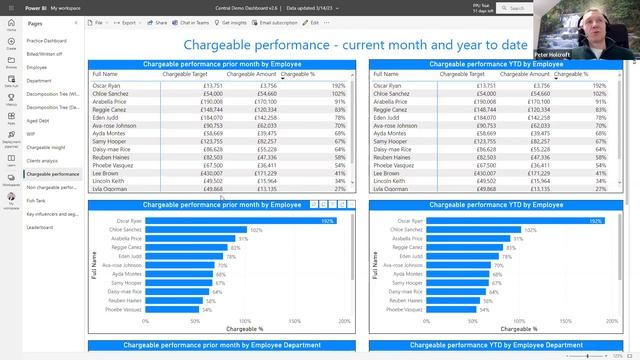Click Peter Holcroft webcam video thumbnail
The image size is (640, 360).
coord(587,30)
